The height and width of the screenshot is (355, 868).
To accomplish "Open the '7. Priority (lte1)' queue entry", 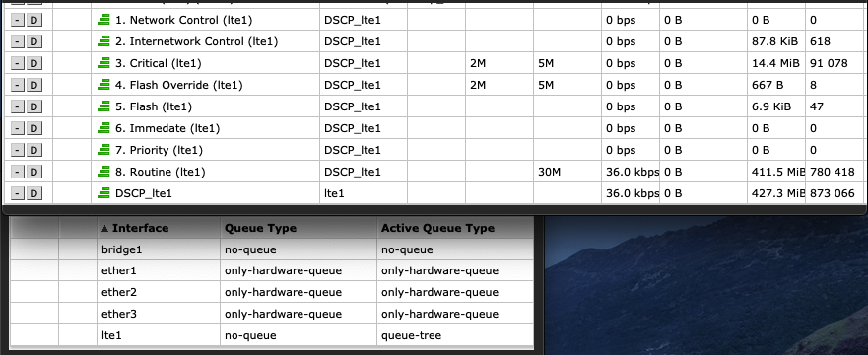I will tap(159, 150).
